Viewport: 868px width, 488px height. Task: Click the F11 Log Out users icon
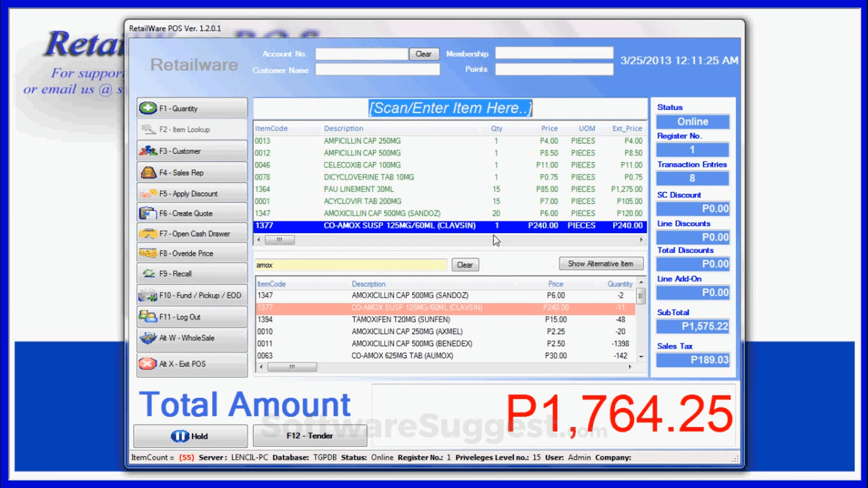pos(147,316)
